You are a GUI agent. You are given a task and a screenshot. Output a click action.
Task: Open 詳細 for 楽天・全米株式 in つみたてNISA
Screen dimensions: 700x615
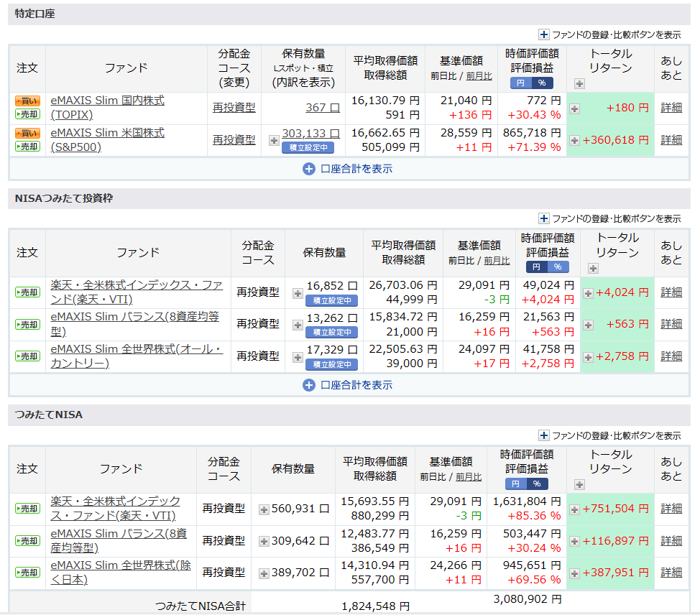671,509
